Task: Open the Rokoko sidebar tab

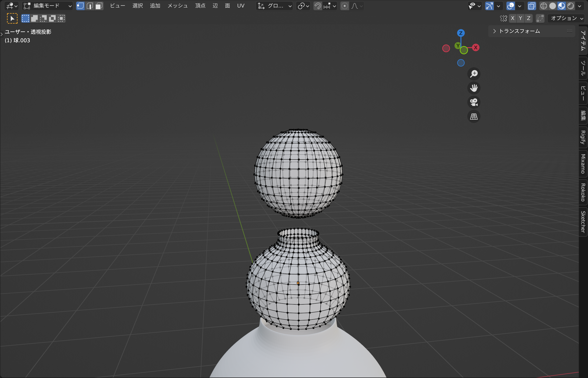Action: [x=583, y=192]
